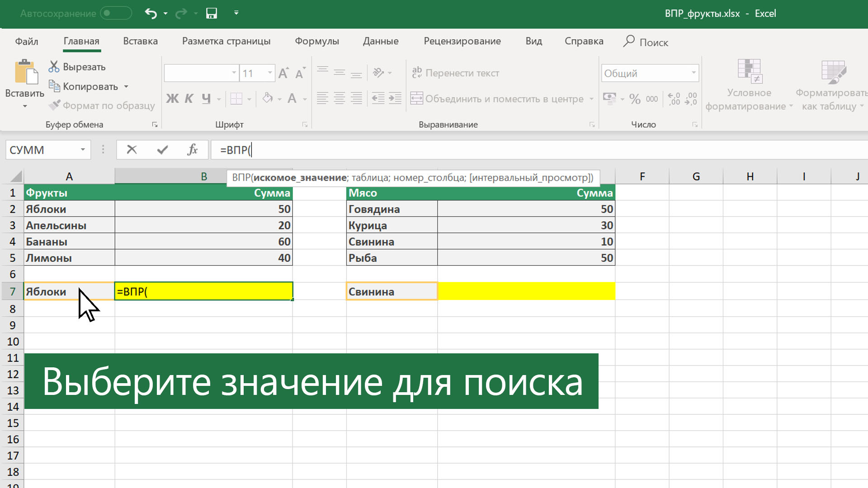Click the Поиск search box

click(x=646, y=42)
